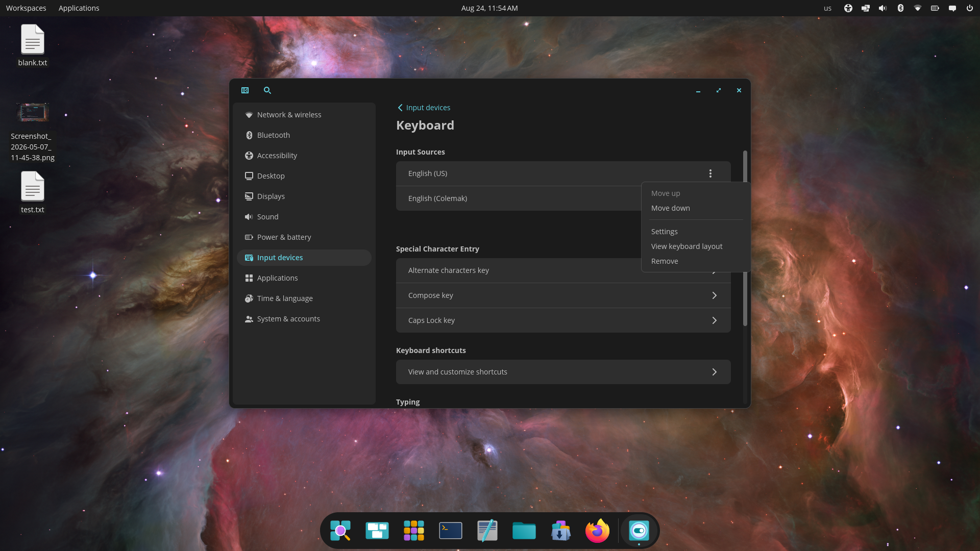Select the English (Colemak) input source row
Image resolution: width=980 pixels, height=551 pixels.
(x=519, y=198)
